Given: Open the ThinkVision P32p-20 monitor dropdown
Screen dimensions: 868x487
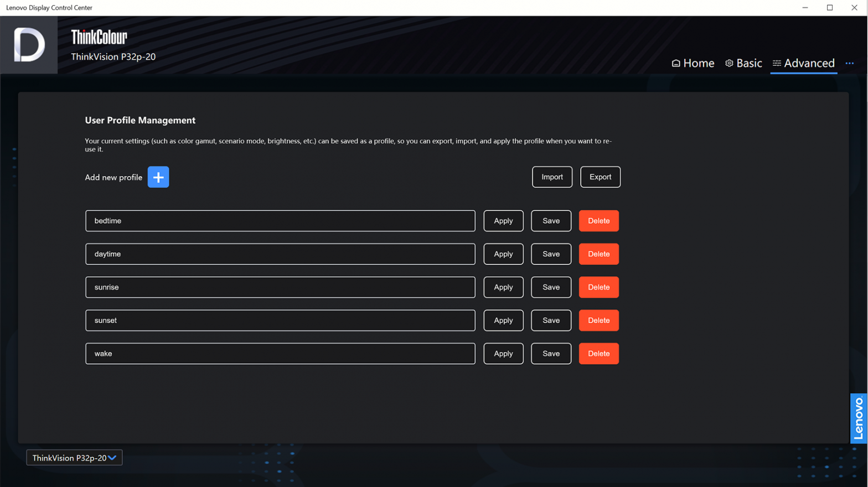Looking at the screenshot, I should pos(74,458).
